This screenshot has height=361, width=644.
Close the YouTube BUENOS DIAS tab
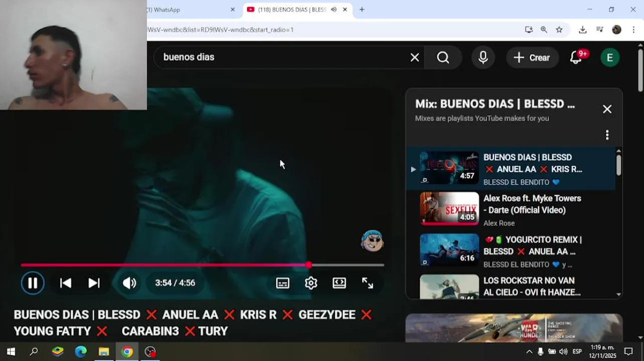(345, 10)
